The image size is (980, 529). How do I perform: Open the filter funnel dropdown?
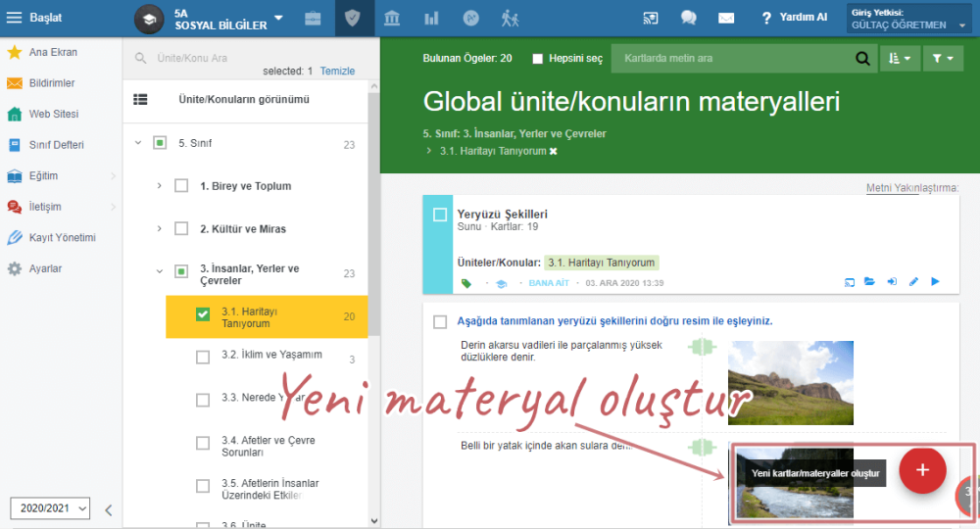[943, 58]
